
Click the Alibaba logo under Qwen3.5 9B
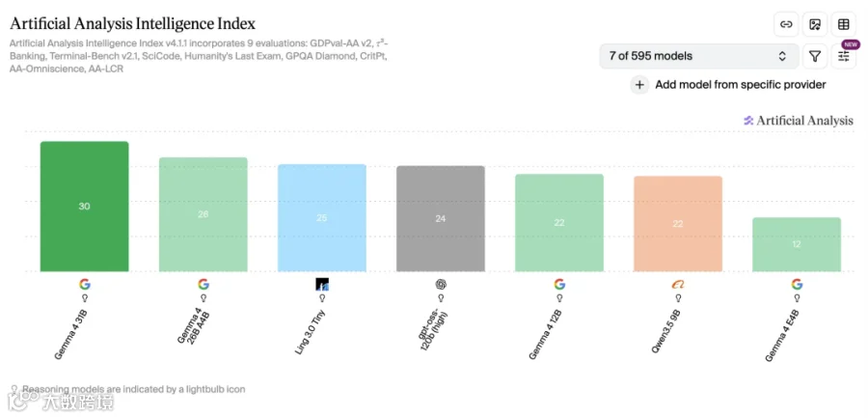click(678, 285)
